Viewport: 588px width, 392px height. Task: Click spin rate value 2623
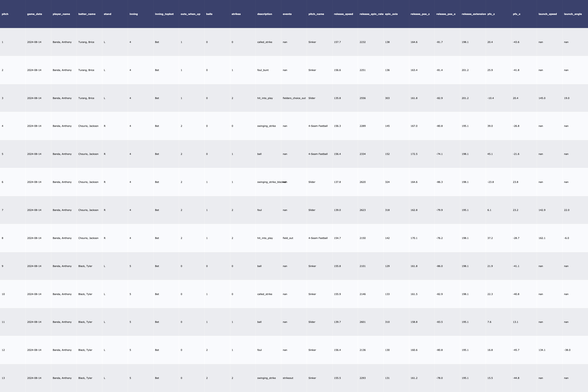pyautogui.click(x=362, y=210)
